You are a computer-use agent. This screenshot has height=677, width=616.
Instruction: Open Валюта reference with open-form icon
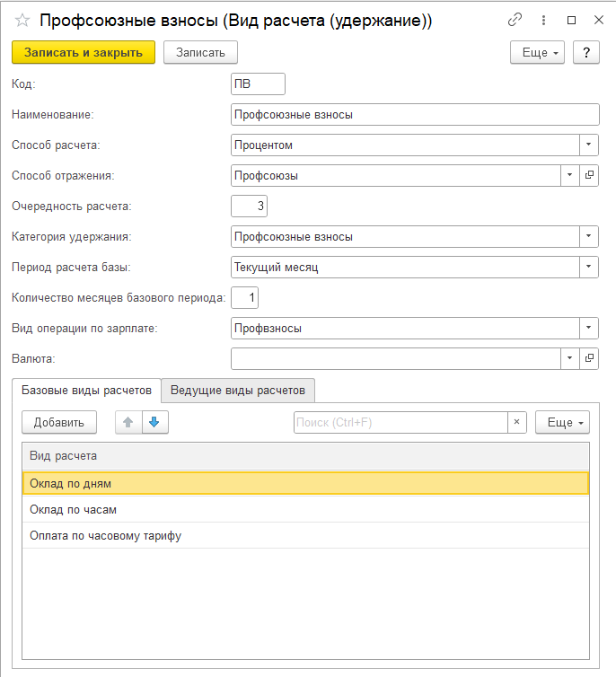coord(589,358)
